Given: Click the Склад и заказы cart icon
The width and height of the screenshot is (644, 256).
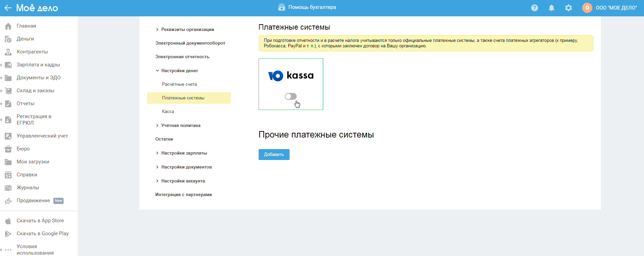Looking at the screenshot, I should click(8, 91).
